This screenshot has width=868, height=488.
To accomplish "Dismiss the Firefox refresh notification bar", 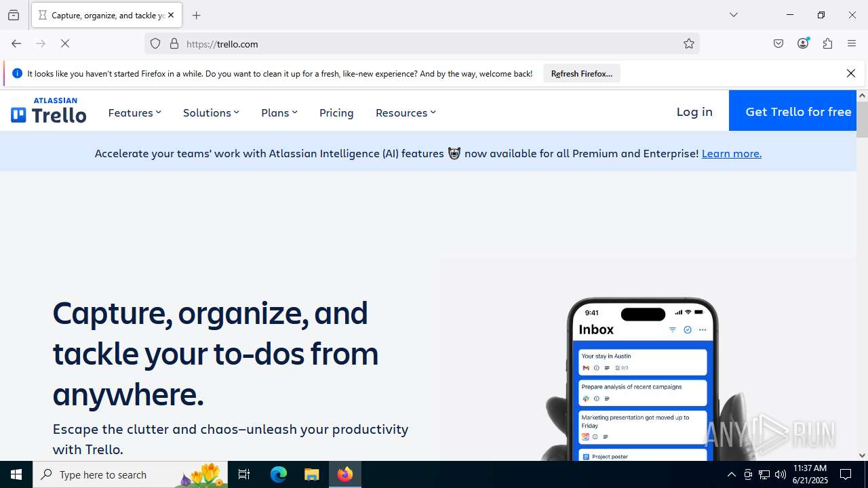I will tap(851, 73).
